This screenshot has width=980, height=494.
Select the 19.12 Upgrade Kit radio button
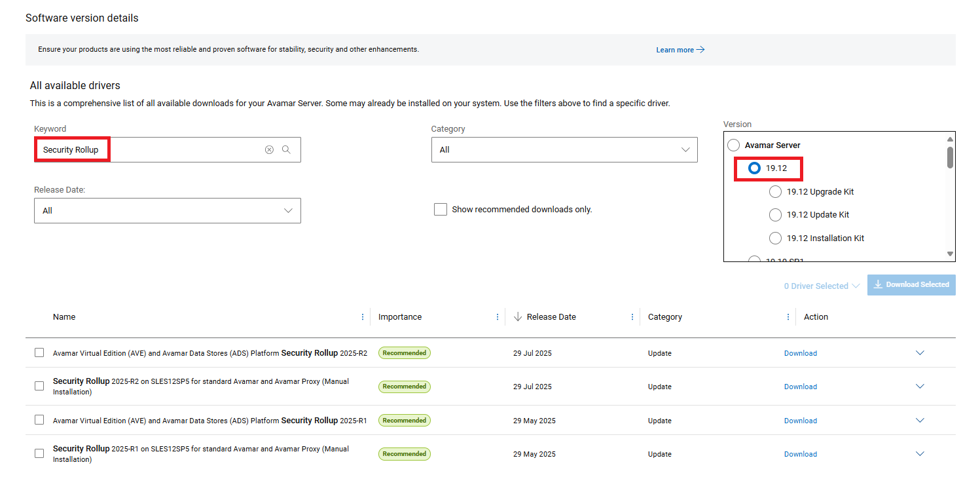(x=775, y=192)
